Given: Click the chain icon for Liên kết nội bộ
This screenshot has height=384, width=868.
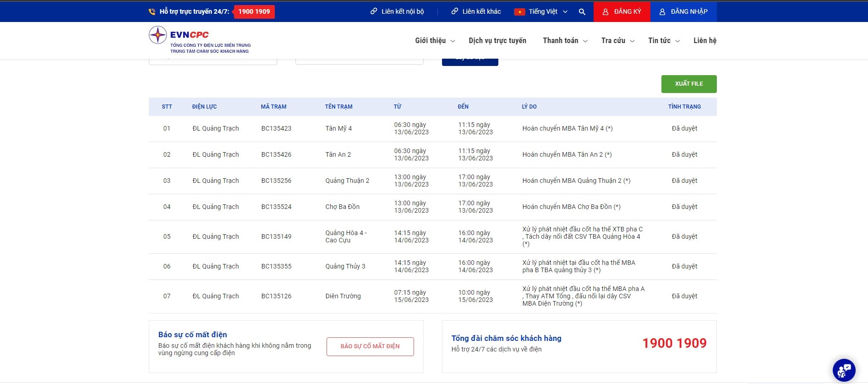Looking at the screenshot, I should pyautogui.click(x=374, y=11).
